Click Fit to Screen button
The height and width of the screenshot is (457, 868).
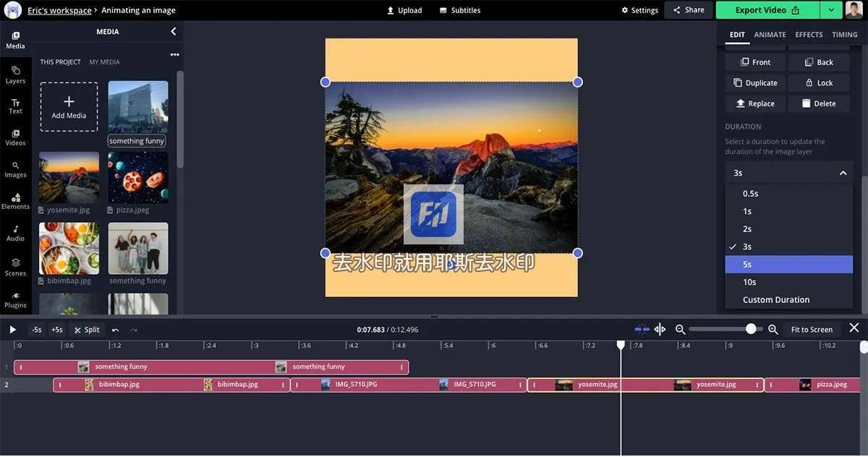812,330
